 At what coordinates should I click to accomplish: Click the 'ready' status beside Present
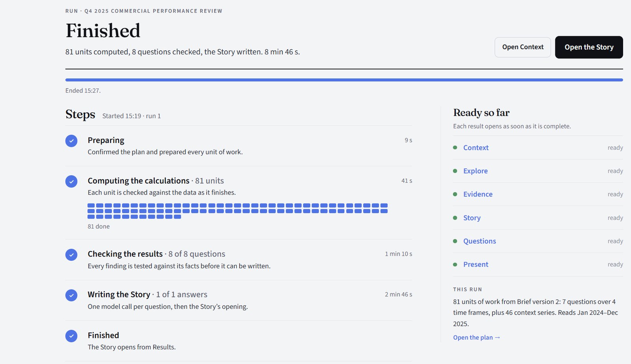[615, 264]
